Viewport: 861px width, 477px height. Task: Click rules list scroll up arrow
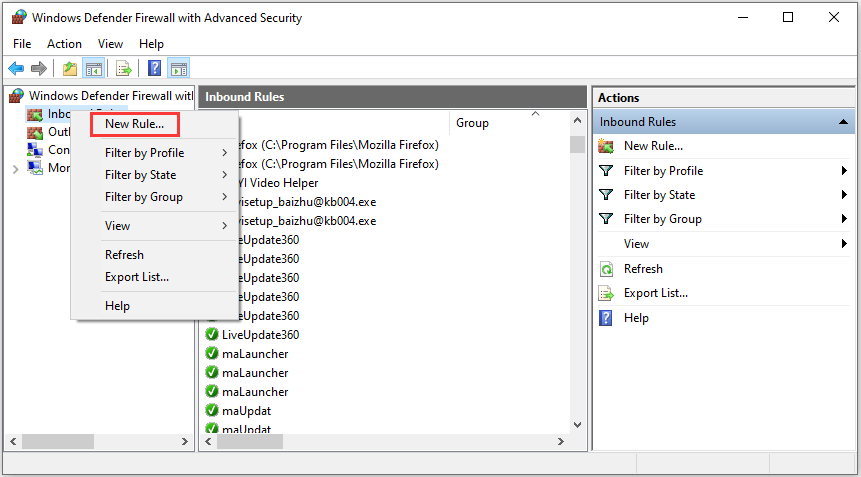click(577, 120)
